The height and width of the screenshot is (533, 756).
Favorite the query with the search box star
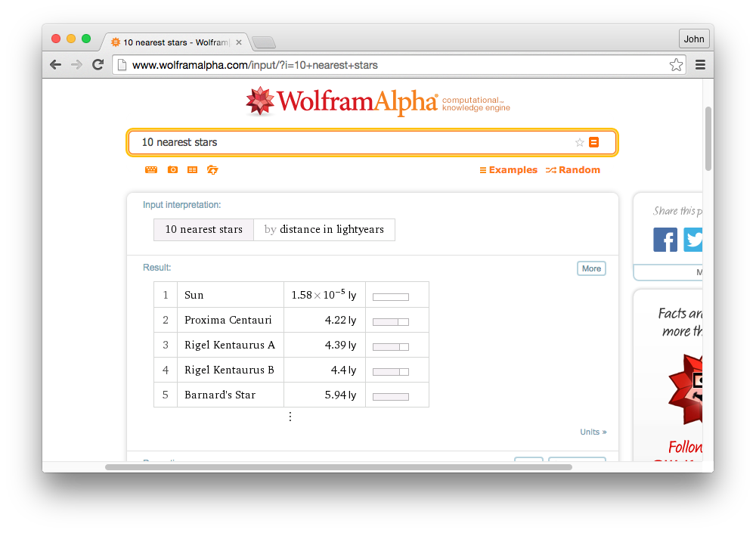click(x=580, y=142)
